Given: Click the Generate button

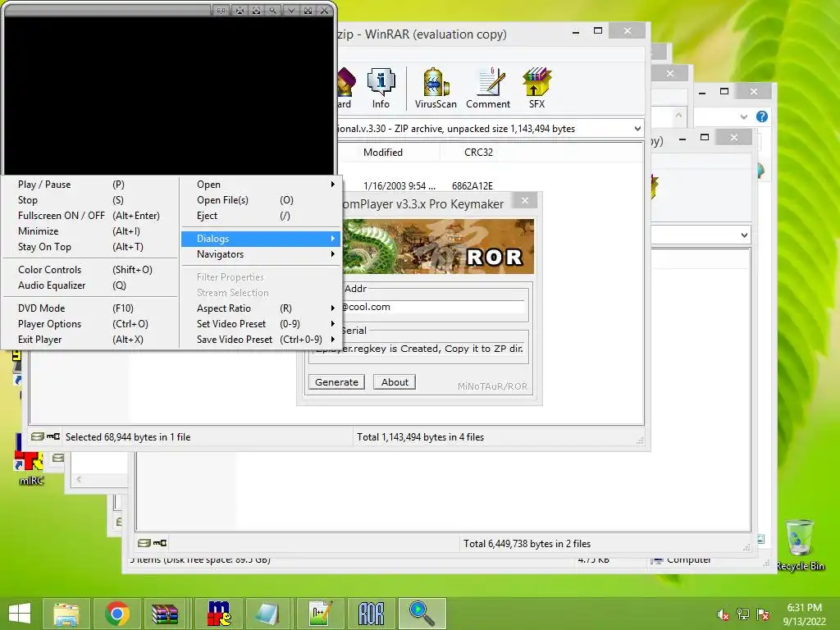Looking at the screenshot, I should (336, 382).
